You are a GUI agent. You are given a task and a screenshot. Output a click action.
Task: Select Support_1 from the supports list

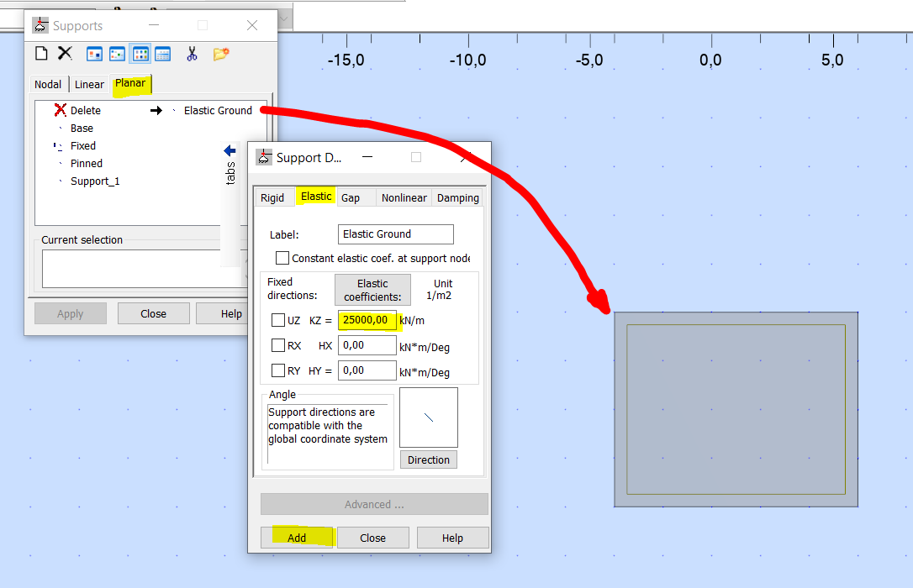point(94,181)
